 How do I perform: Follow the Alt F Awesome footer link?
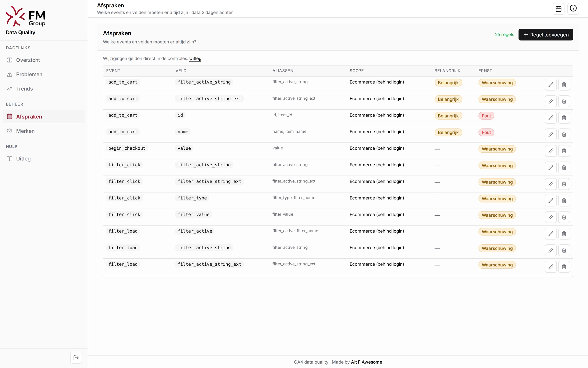pos(366,362)
